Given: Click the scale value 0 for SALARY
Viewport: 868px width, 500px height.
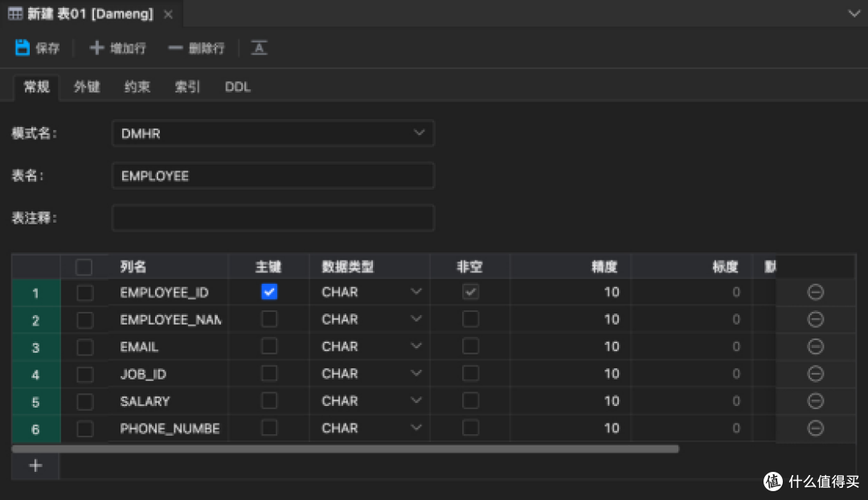Looking at the screenshot, I should pos(735,400).
